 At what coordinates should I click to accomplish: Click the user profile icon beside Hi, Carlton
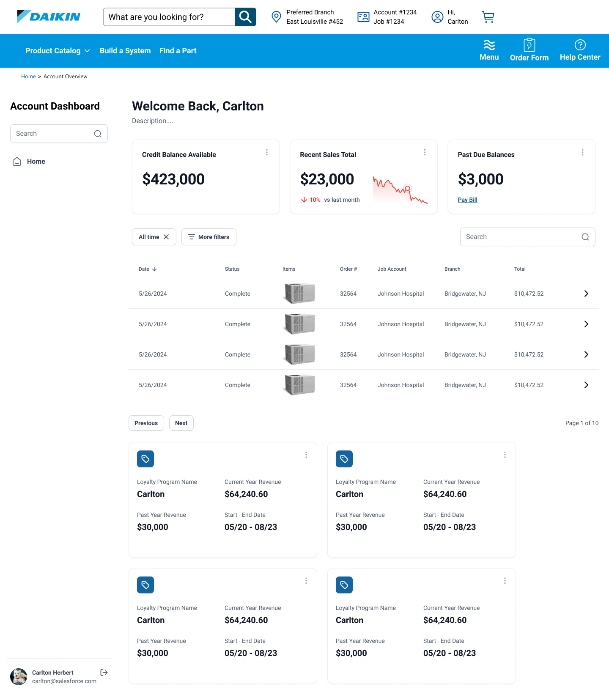[x=437, y=17]
